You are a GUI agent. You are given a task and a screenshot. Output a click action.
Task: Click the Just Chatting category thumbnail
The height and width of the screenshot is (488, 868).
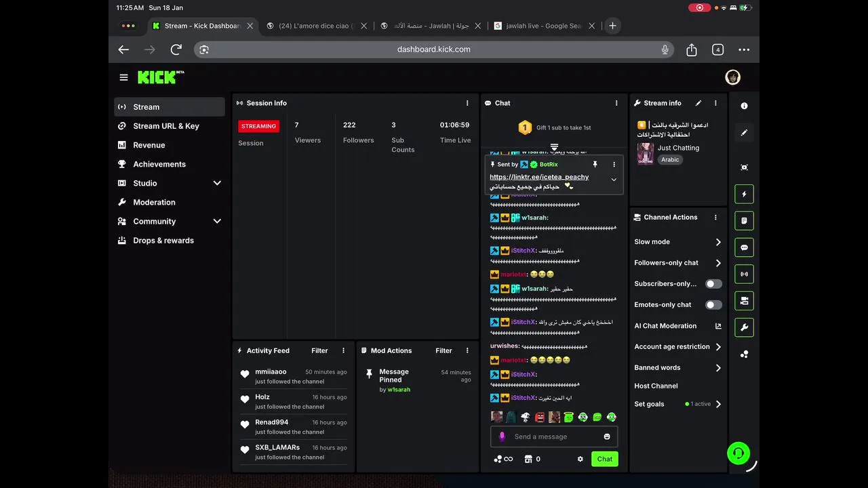coord(645,153)
